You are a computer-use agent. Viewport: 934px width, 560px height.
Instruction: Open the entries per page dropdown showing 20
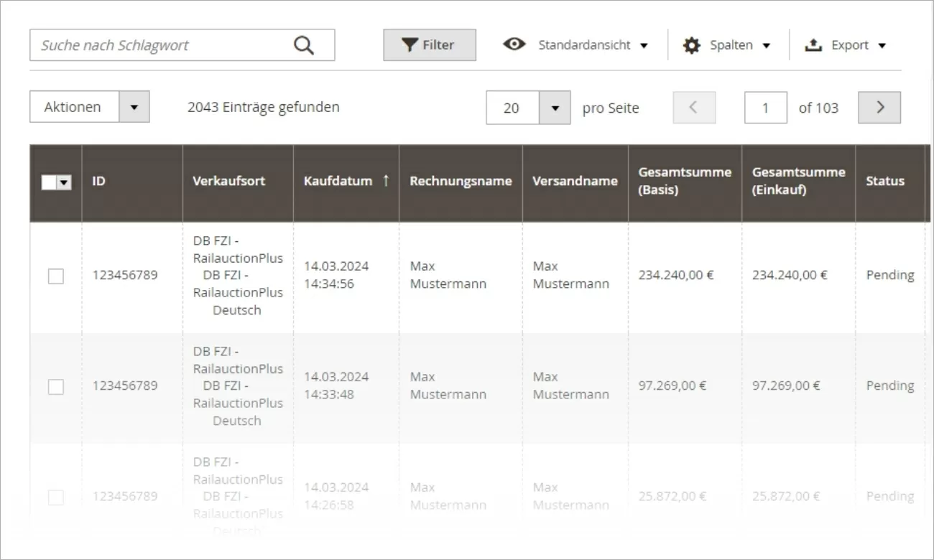click(554, 108)
